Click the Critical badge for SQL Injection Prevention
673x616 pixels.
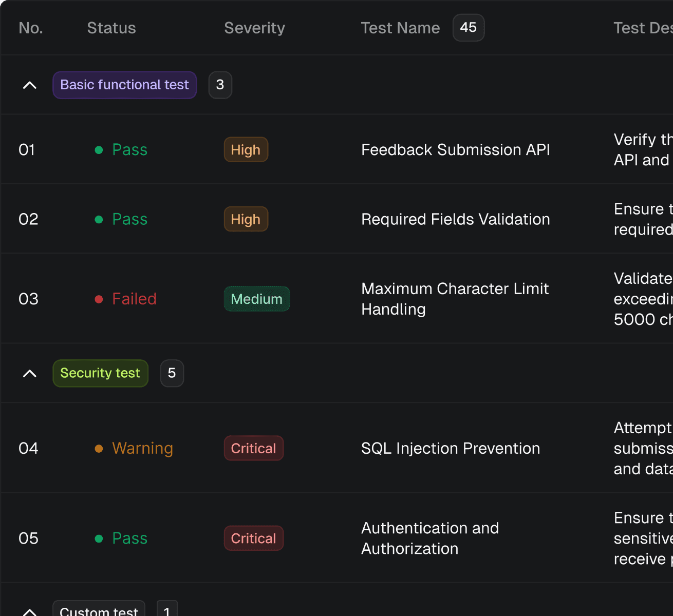tap(253, 448)
